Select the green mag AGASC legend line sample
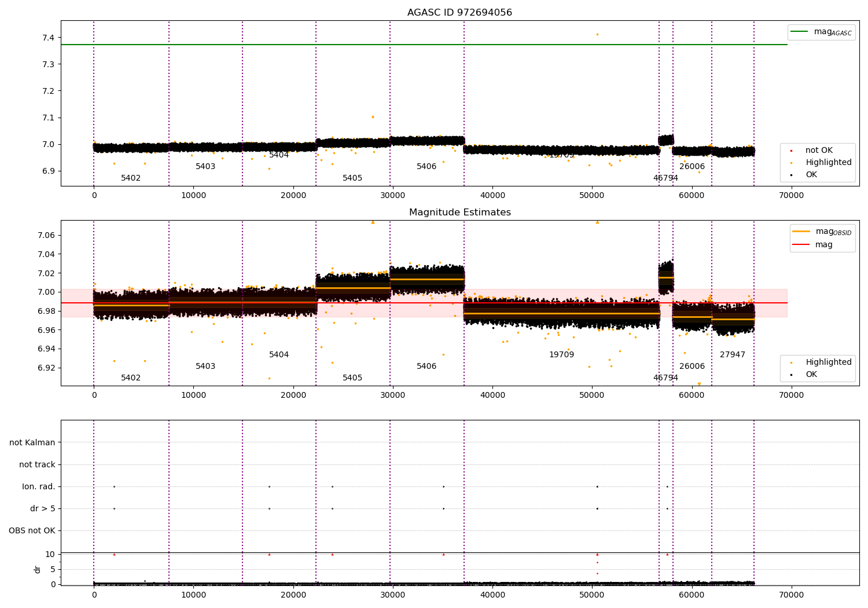The height and width of the screenshot is (608, 868). coord(799,32)
